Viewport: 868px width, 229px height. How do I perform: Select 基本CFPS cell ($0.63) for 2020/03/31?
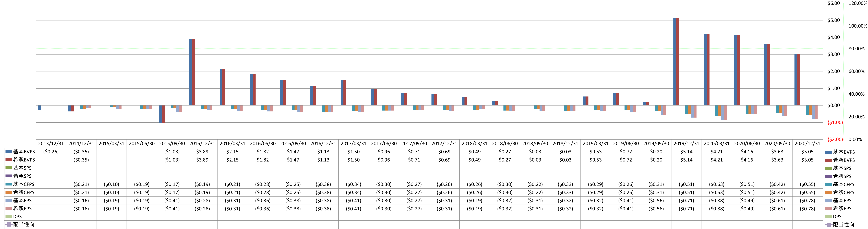(717, 184)
